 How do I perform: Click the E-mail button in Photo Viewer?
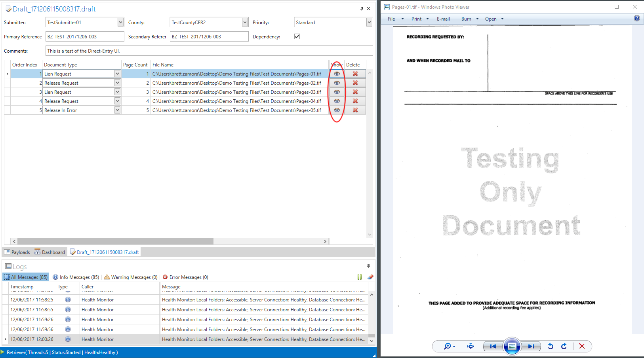(x=443, y=19)
